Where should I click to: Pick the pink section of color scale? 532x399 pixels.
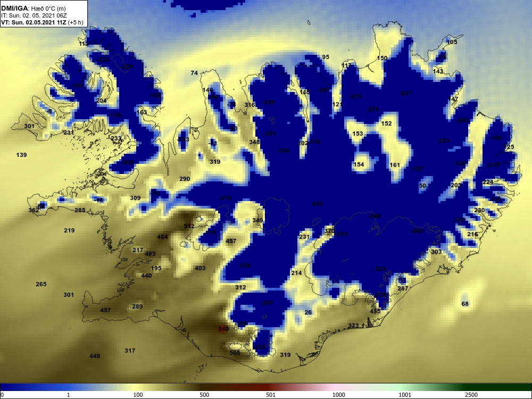334,387
